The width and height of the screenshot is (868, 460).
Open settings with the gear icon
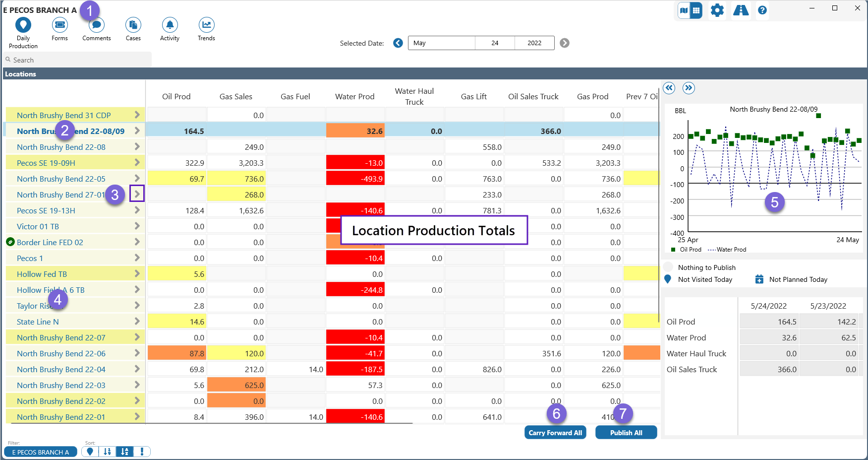point(717,10)
